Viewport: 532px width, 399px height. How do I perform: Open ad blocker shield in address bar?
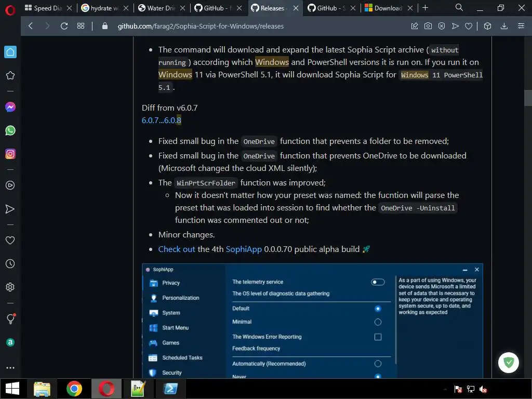coord(442,26)
